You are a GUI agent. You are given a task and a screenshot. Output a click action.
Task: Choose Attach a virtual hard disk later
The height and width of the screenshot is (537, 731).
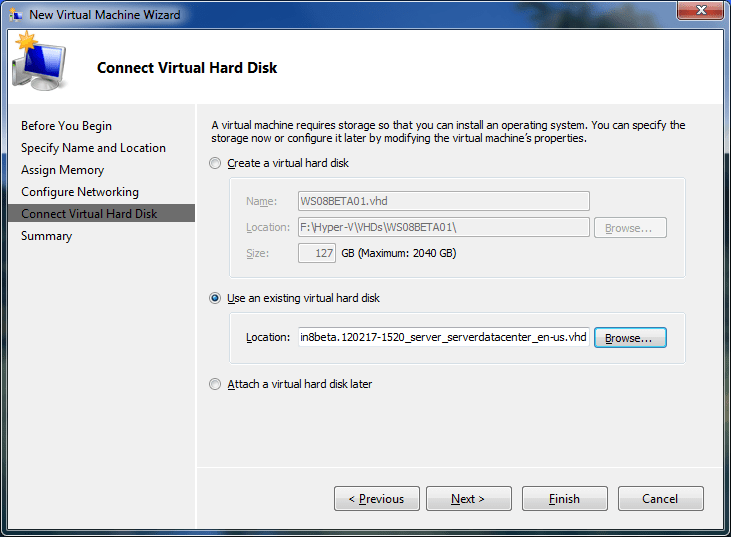[216, 384]
